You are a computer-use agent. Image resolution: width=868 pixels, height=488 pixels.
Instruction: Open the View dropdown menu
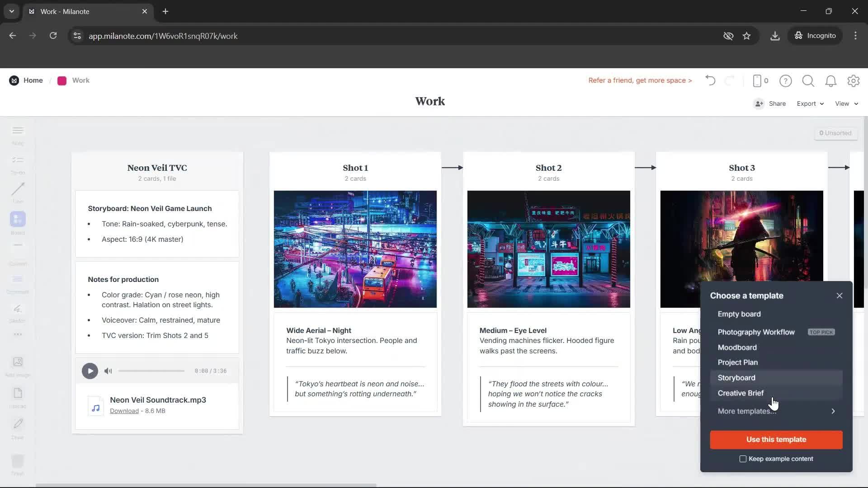[845, 103]
